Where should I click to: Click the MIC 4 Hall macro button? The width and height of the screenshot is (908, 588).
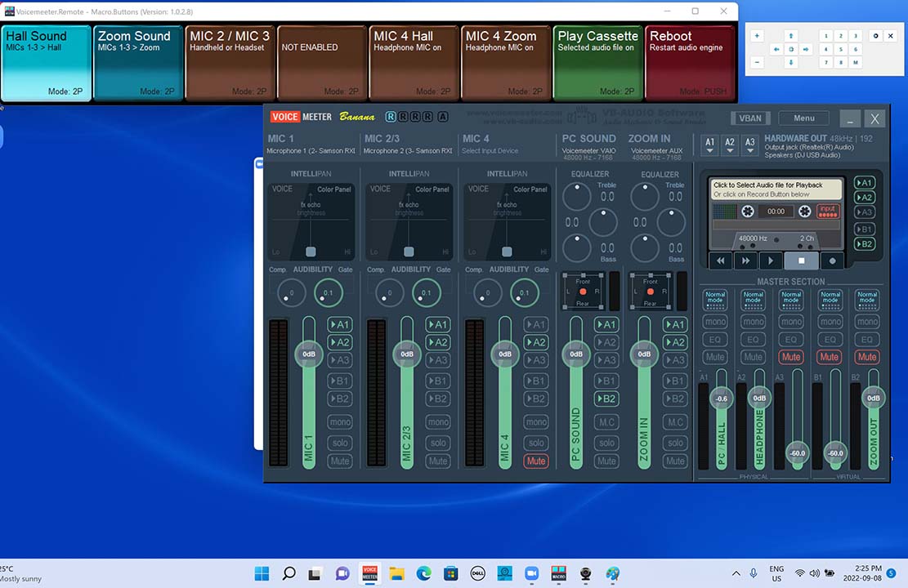[x=414, y=63]
